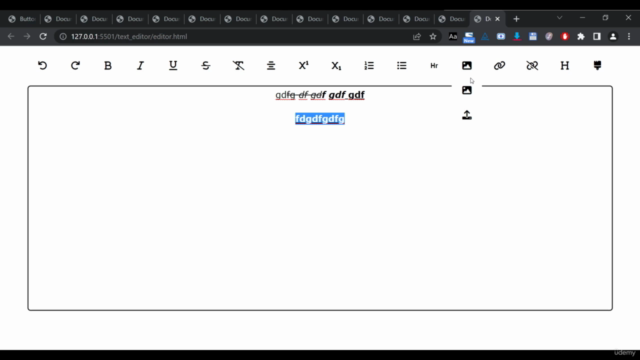Click the Undo icon in editor toolbar
Screen dimensions: 640x360
pos(42,65)
